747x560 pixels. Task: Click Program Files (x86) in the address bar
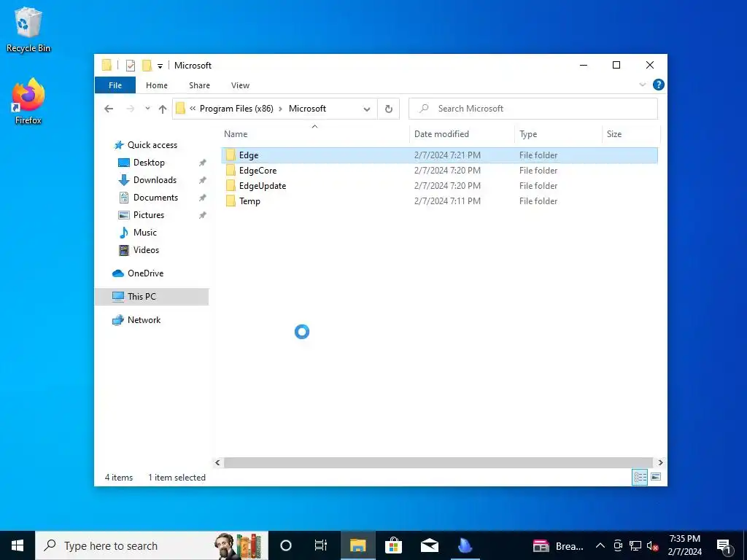point(236,109)
